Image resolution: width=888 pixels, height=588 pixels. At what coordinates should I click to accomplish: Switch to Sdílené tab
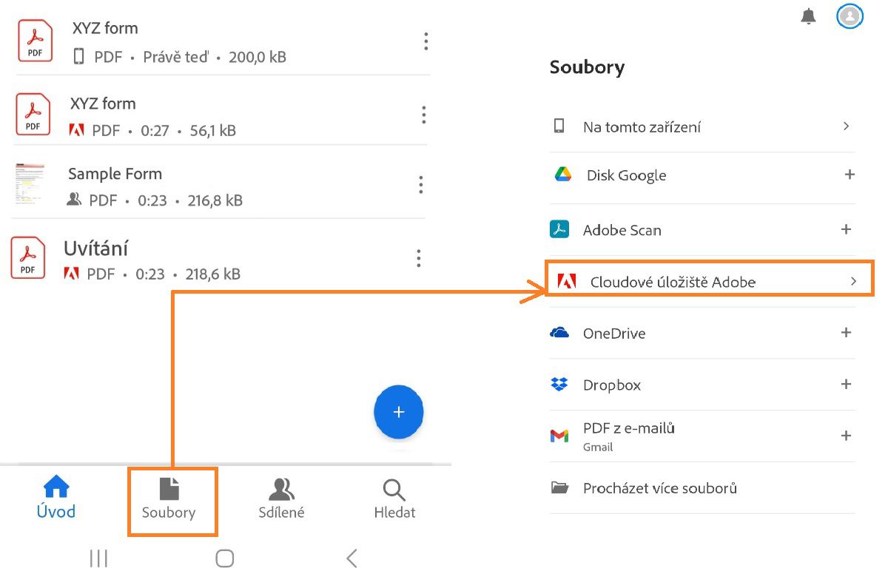pyautogui.click(x=281, y=500)
